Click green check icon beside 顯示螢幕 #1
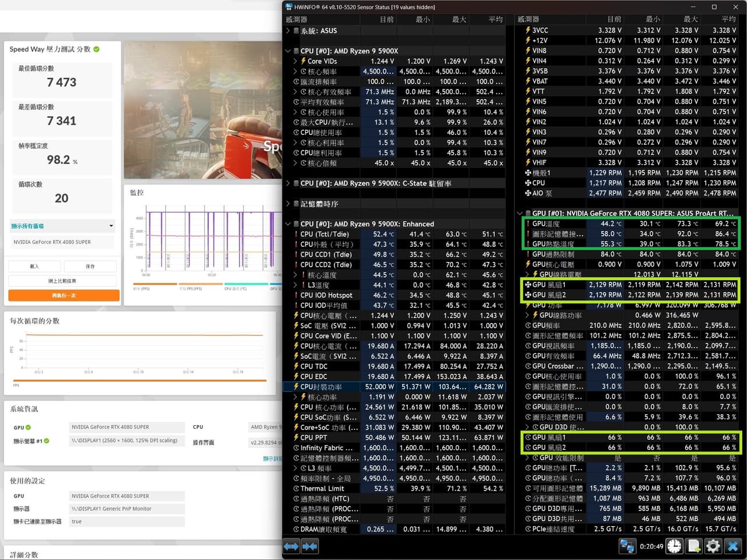 tap(47, 441)
